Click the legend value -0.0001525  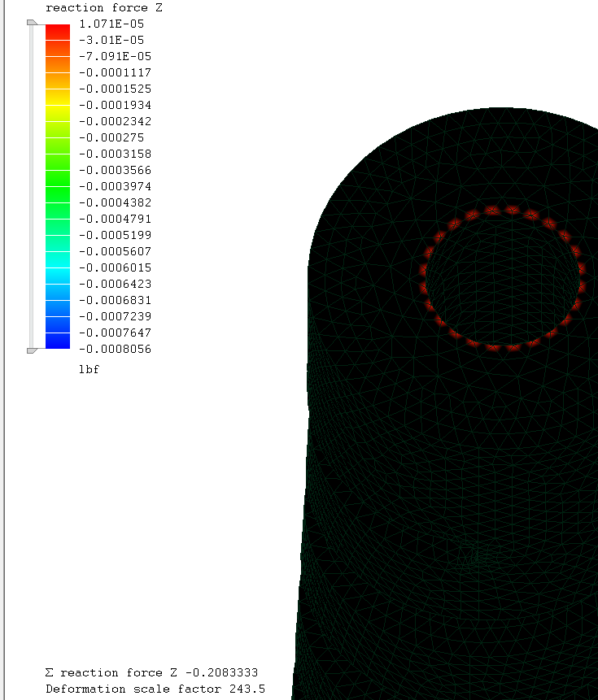pos(116,89)
